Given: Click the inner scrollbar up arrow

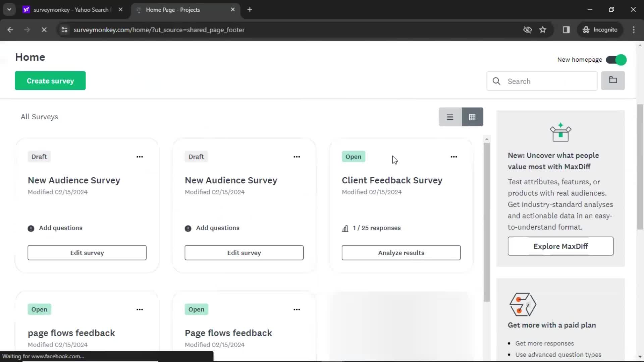Looking at the screenshot, I should [x=487, y=139].
